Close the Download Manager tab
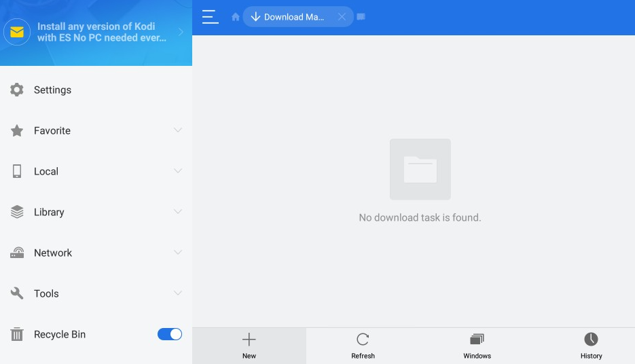Image resolution: width=635 pixels, height=364 pixels. (342, 17)
